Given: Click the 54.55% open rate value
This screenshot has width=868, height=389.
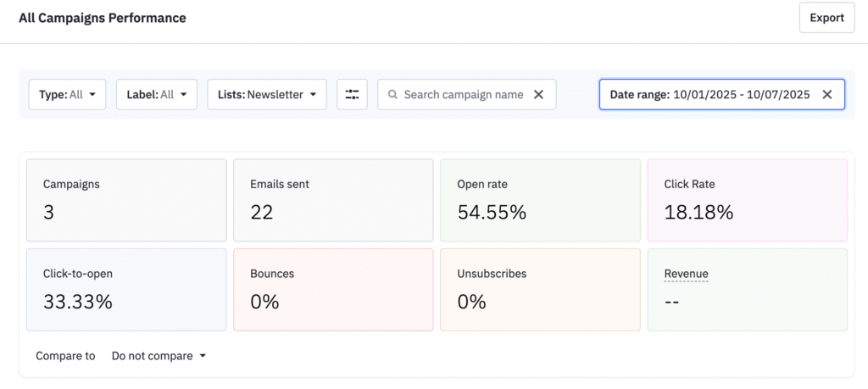Looking at the screenshot, I should (492, 213).
